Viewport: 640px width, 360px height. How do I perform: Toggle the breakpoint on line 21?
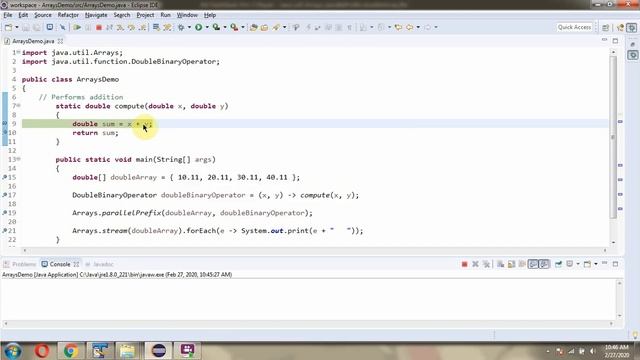pos(4,231)
